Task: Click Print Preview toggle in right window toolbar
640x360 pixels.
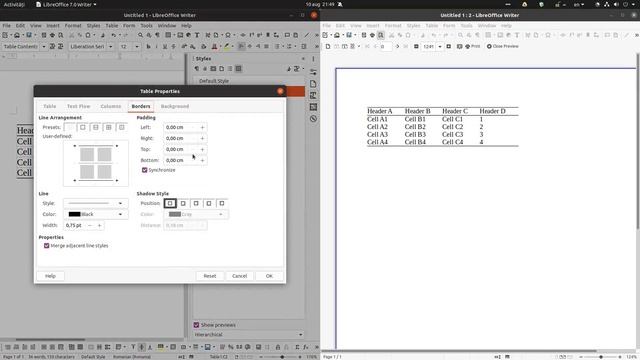Action: click(381, 36)
